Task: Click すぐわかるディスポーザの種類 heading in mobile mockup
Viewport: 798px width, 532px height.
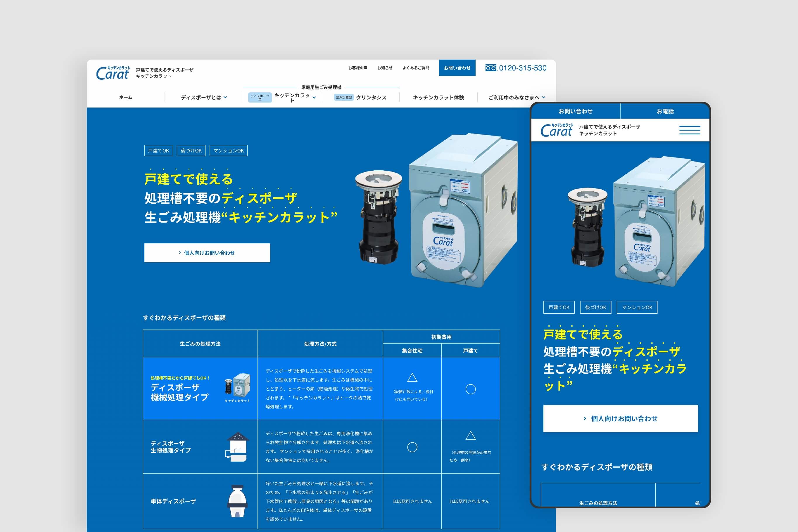Action: [x=597, y=467]
